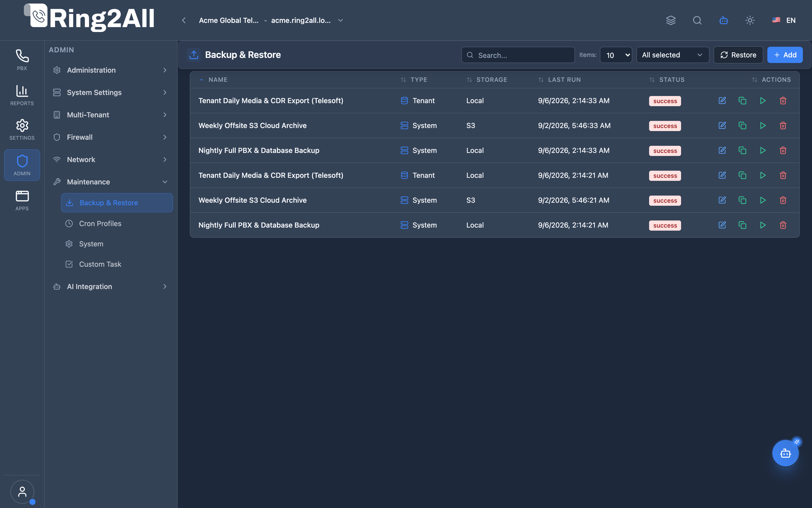Open the All selected filter dropdown
The height and width of the screenshot is (508, 812).
click(x=672, y=55)
